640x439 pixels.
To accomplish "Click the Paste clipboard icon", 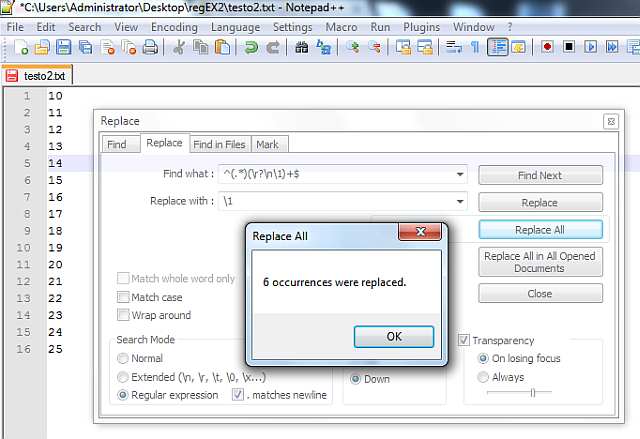I will (x=222, y=47).
